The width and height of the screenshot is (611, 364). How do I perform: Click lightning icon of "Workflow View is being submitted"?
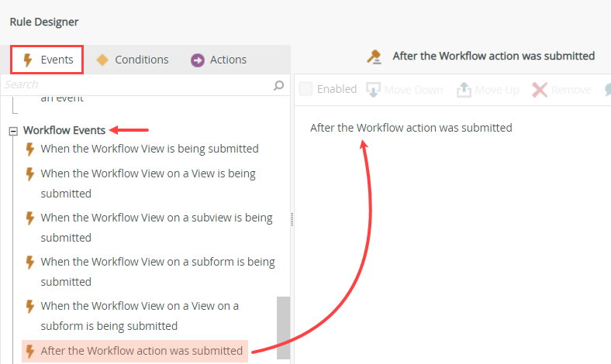[x=30, y=149]
